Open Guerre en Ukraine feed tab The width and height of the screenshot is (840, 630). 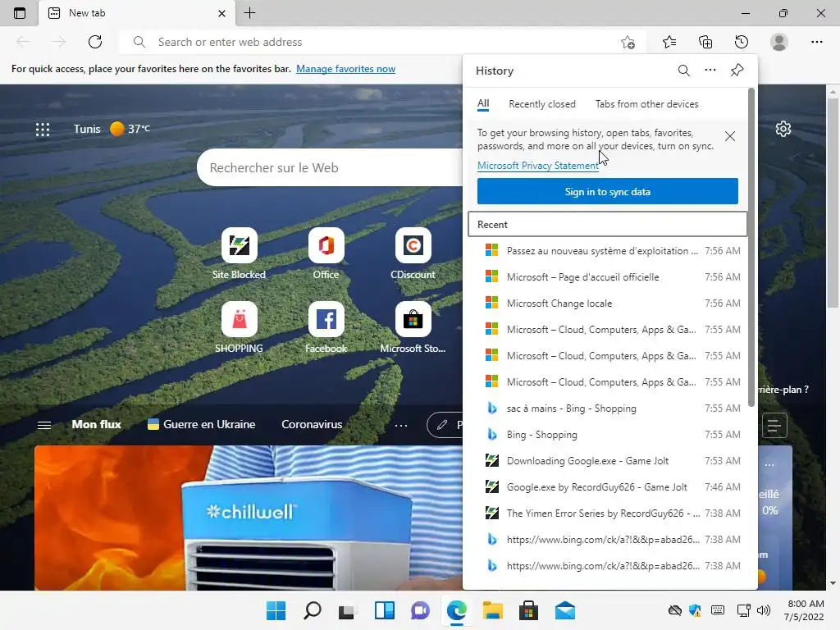pos(202,424)
